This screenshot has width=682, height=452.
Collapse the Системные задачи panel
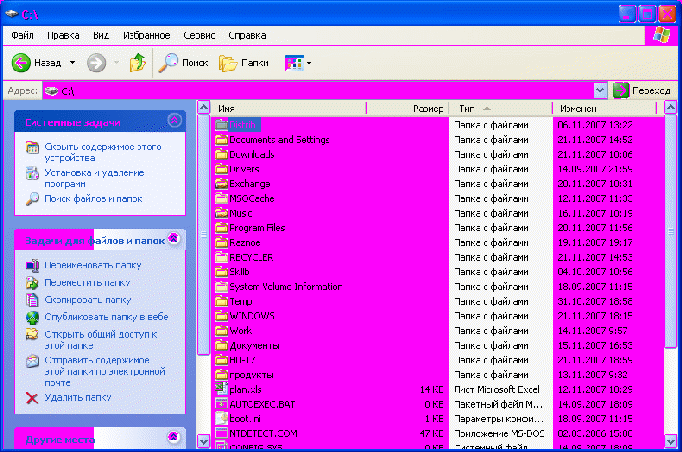point(175,120)
